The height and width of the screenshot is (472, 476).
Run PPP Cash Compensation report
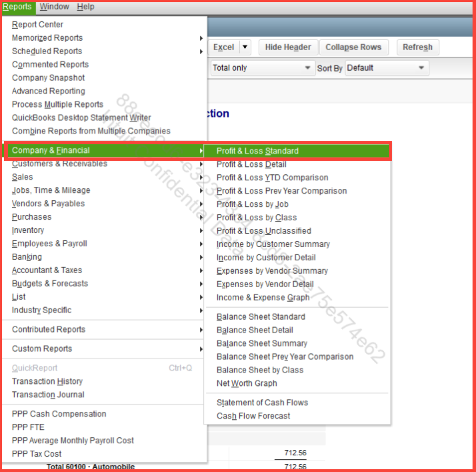click(59, 414)
